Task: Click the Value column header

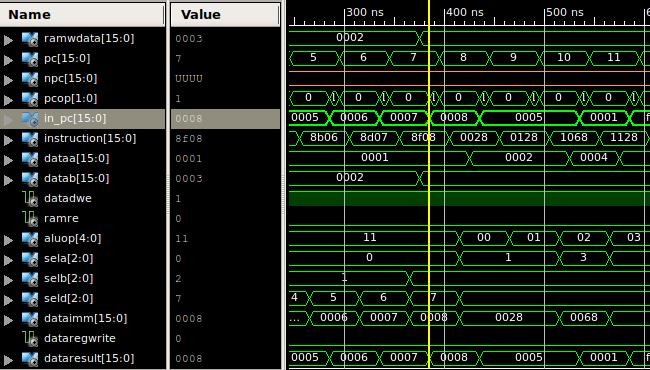Action: coord(226,15)
